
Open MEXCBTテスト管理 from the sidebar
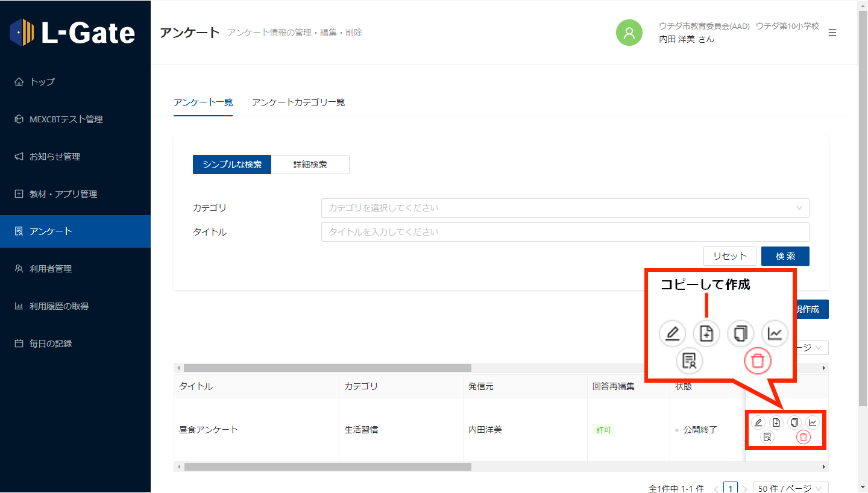[66, 119]
